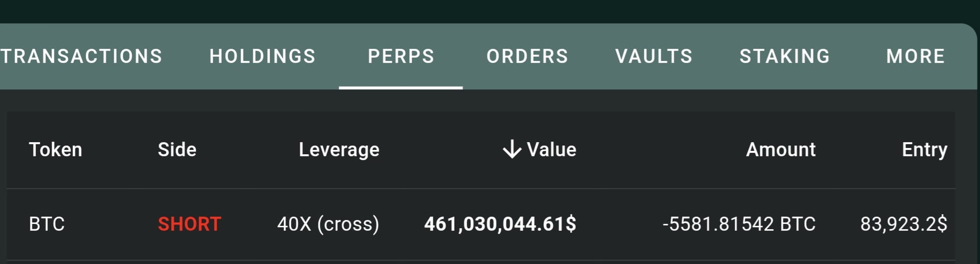Open the Transactions tab
Screen dimensions: 980x264
[81, 57]
